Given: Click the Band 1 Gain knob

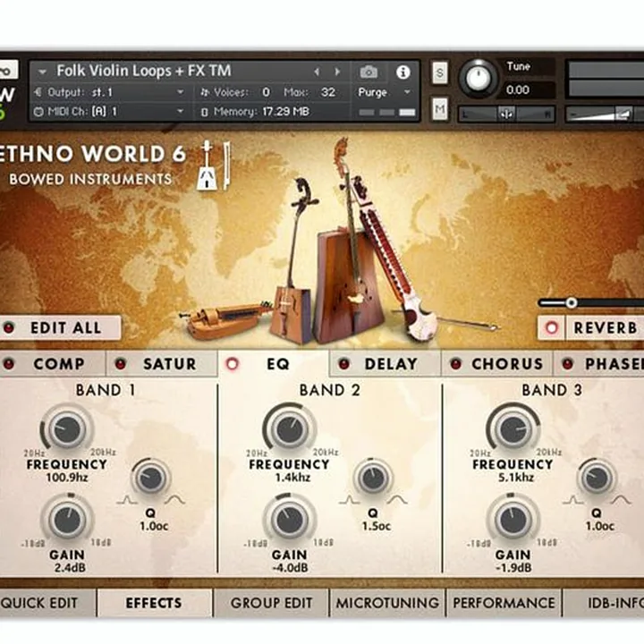Looking at the screenshot, I should 67,521.
